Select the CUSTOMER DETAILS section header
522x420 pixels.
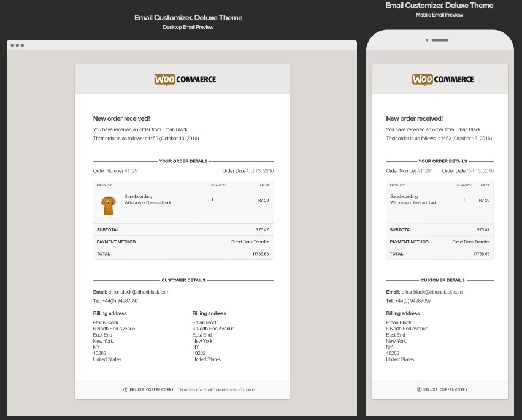pyautogui.click(x=183, y=280)
